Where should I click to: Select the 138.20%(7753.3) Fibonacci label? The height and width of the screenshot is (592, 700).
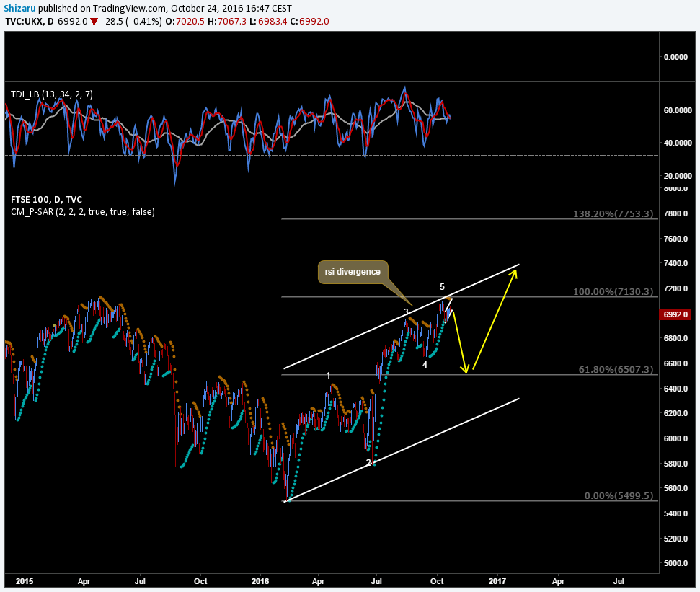click(613, 213)
